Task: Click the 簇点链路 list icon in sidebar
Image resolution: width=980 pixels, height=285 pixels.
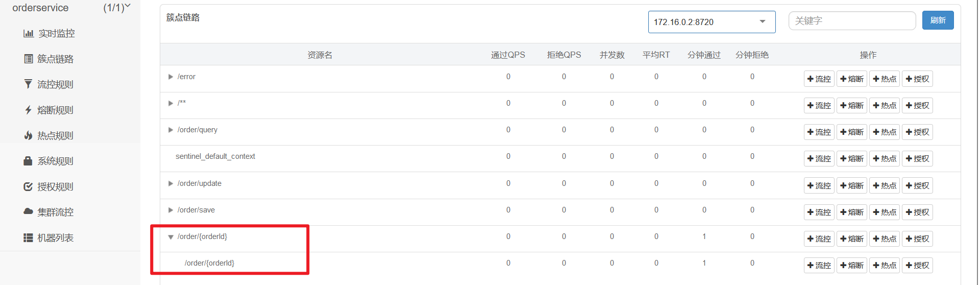Action: click(x=29, y=59)
